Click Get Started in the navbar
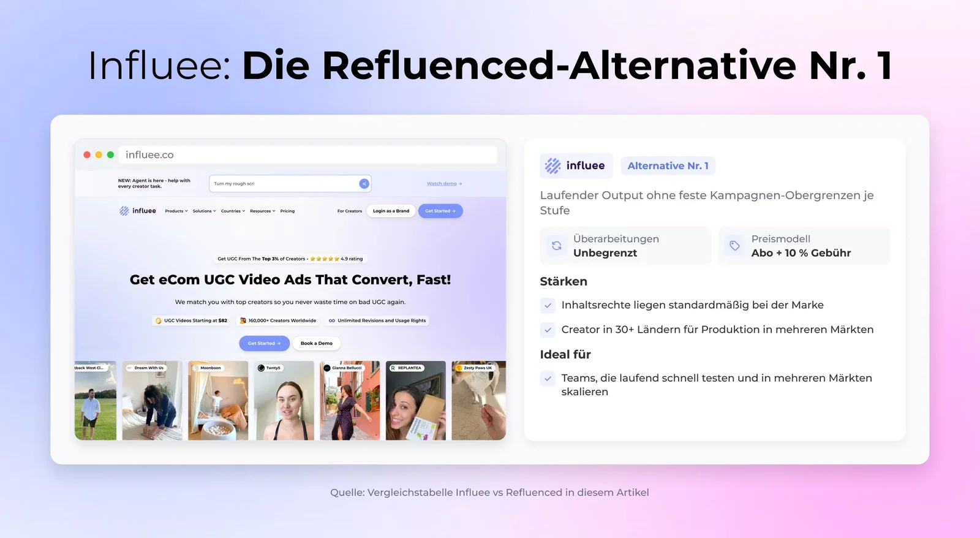 pos(440,211)
